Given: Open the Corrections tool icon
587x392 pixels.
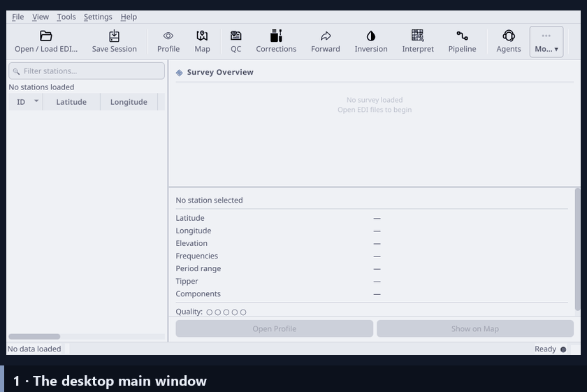Looking at the screenshot, I should point(276,36).
